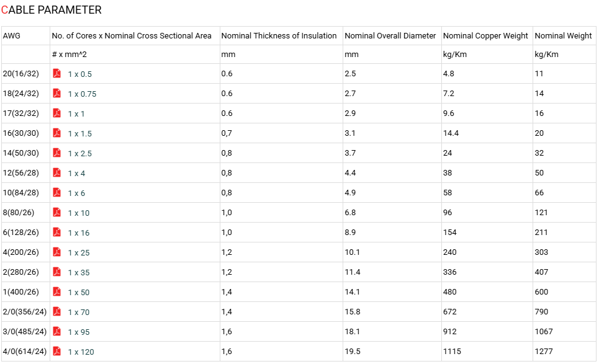The width and height of the screenshot is (599, 364).
Task: Click the PDF icon next to 1 x 120
Action: (x=57, y=351)
